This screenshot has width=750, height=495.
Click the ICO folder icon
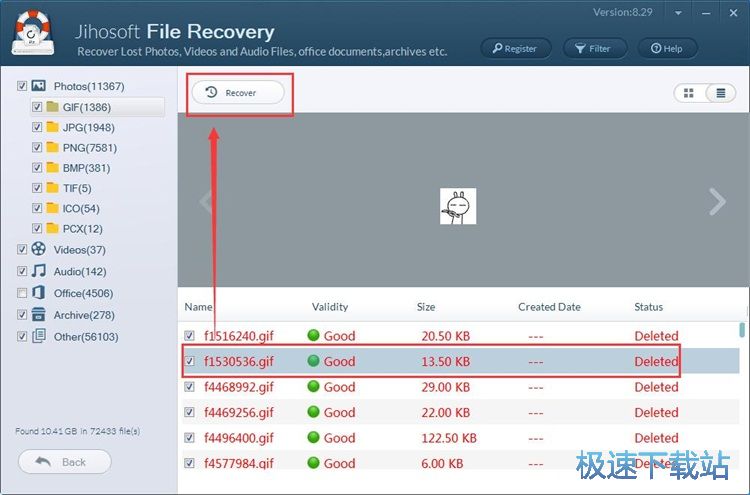[53, 208]
